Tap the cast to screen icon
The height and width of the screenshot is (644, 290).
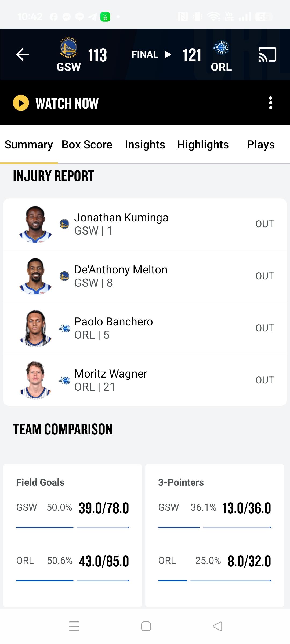(267, 54)
